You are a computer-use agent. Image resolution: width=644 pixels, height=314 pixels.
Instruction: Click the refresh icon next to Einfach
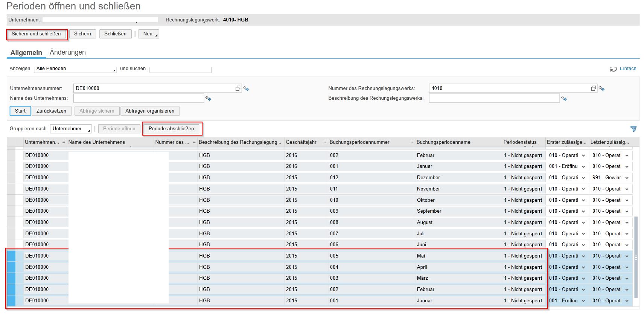point(614,69)
